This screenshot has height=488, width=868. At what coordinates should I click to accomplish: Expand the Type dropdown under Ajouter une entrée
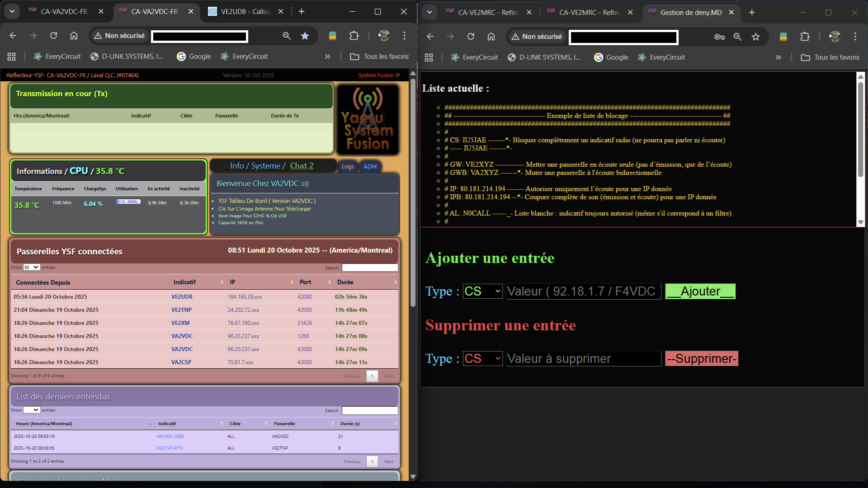pos(482,291)
